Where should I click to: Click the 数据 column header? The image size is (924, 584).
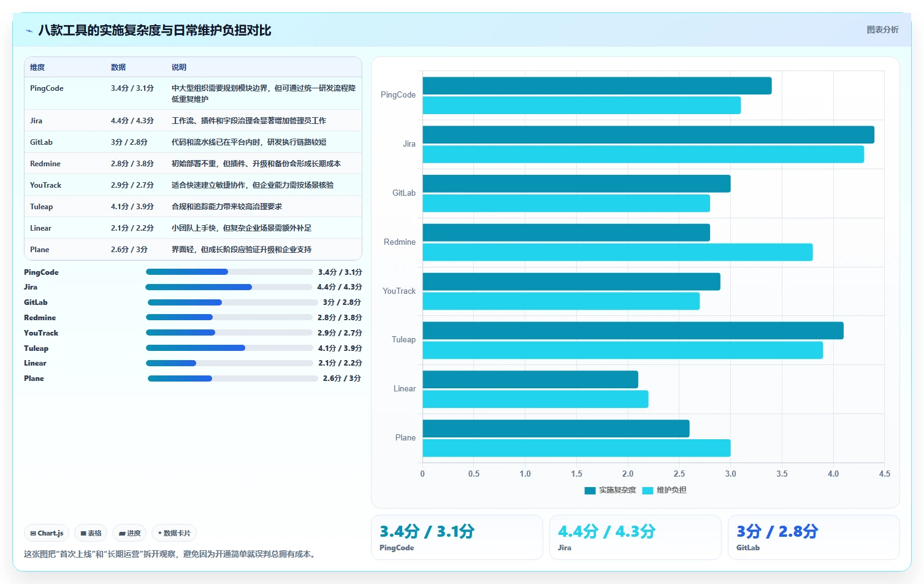118,67
